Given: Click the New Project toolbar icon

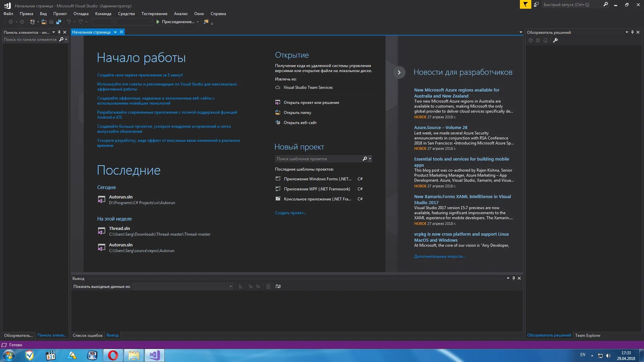Looking at the screenshot, I should pyautogui.click(x=33, y=22).
